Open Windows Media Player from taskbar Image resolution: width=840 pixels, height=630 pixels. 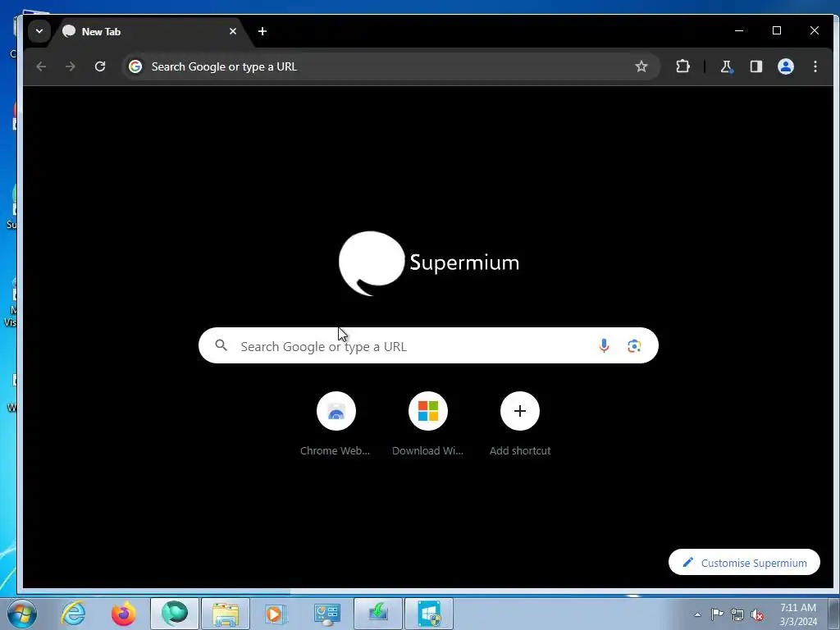click(x=276, y=614)
